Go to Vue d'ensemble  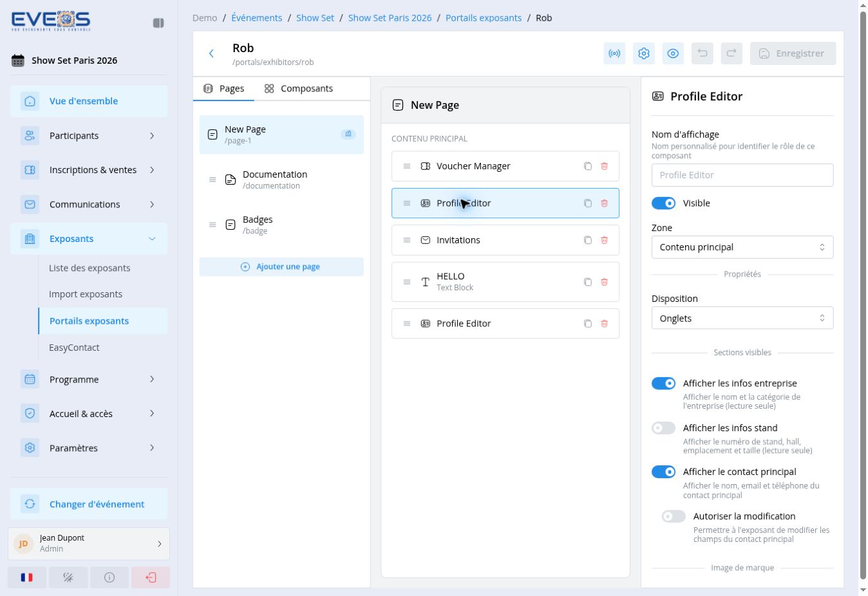click(89, 102)
